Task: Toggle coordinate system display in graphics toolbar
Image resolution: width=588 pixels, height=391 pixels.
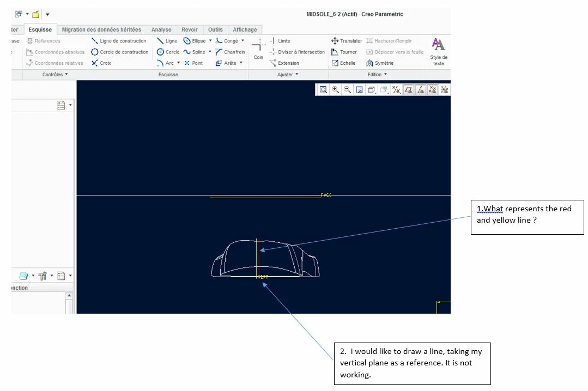Action: pyautogui.click(x=444, y=90)
